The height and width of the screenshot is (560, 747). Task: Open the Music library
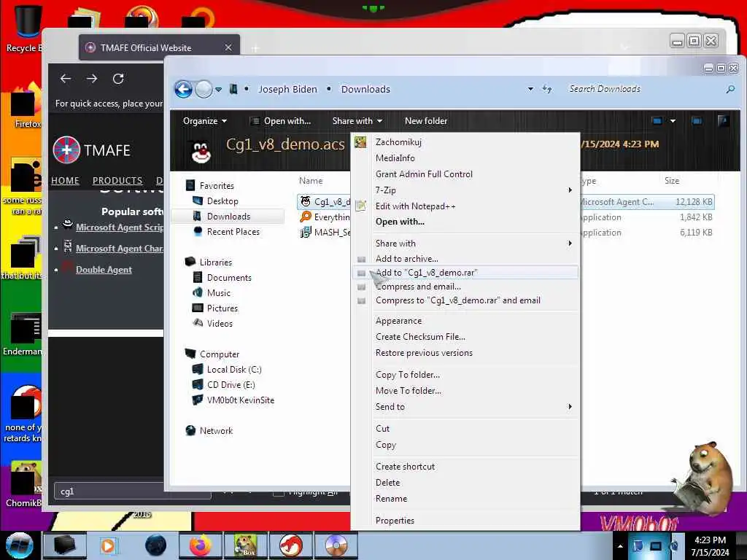click(x=212, y=293)
